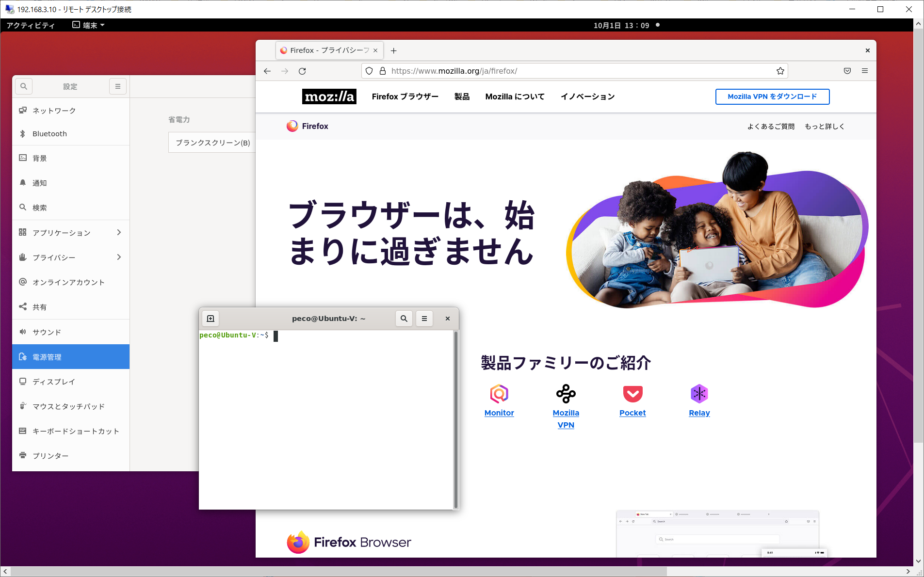Click the tracking protection shield icon
This screenshot has width=924, height=577.
pos(369,71)
